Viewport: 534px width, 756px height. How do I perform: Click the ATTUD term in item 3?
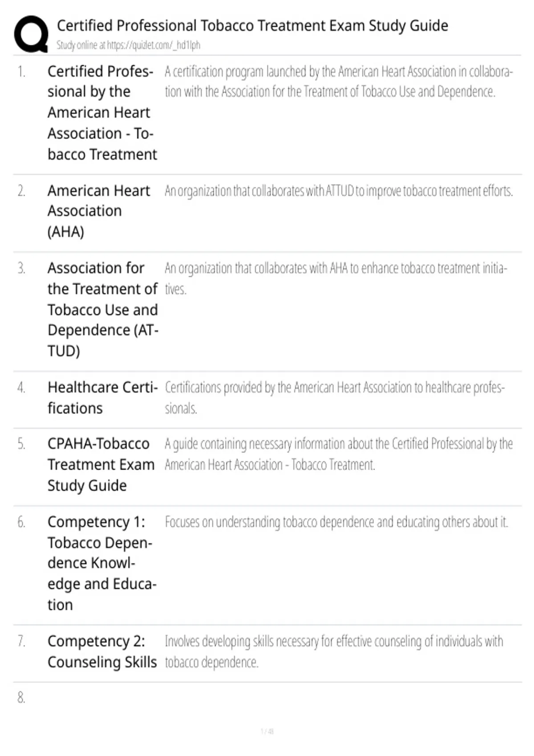click(x=103, y=310)
